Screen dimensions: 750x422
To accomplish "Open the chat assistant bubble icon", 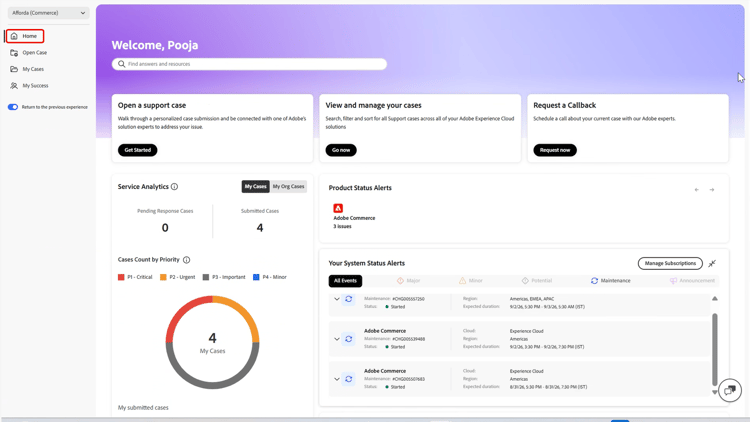I will [x=730, y=390].
